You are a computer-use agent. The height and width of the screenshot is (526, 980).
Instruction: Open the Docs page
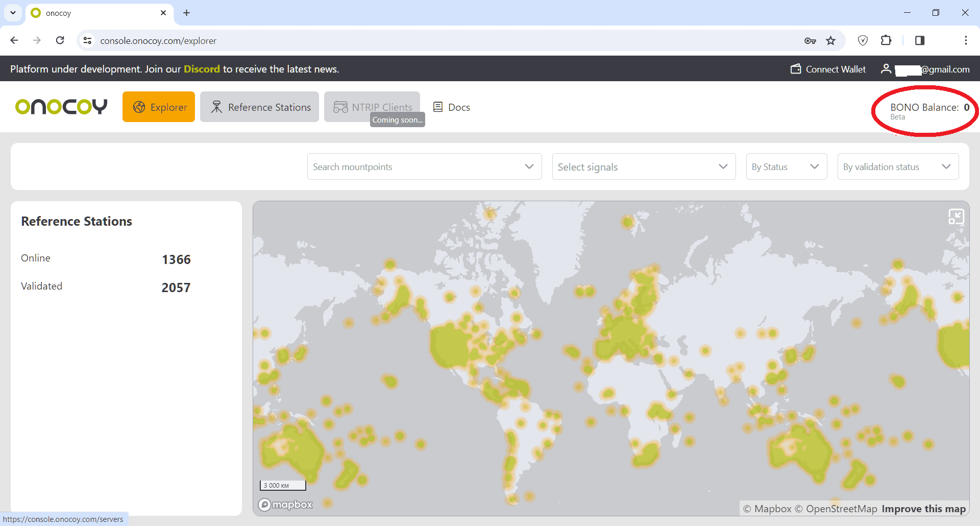coord(452,107)
